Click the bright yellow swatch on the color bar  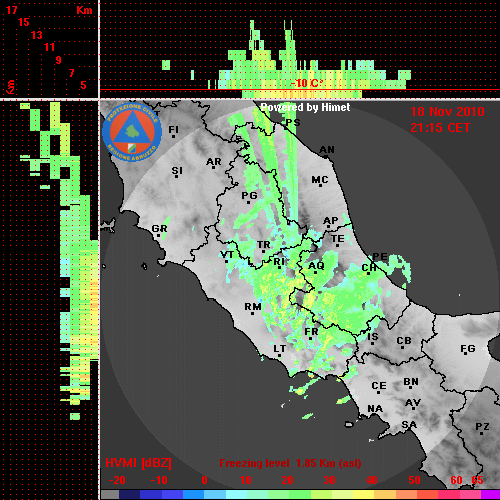point(363,495)
